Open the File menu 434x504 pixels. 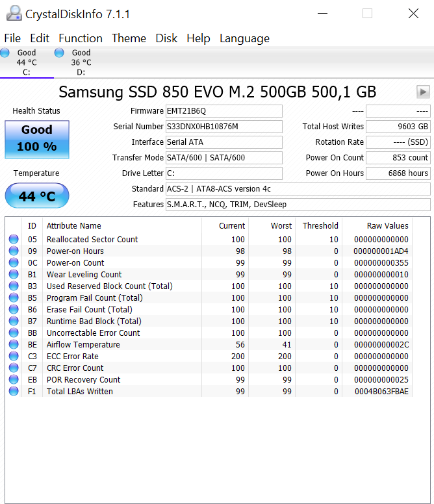[x=12, y=38]
